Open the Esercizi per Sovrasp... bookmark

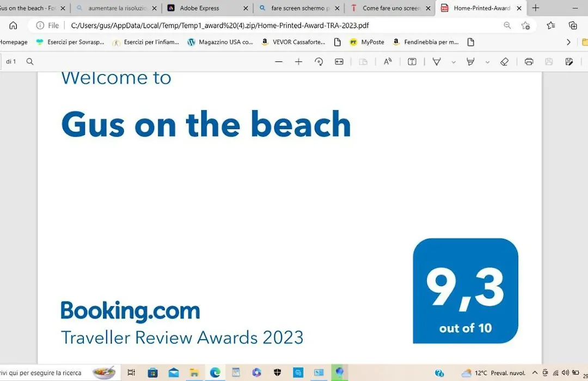(x=70, y=42)
